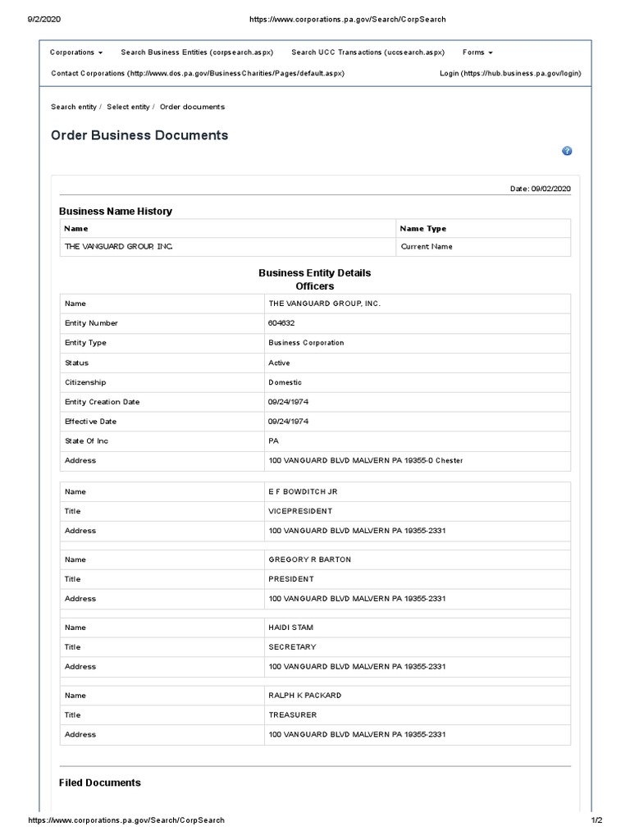Click the Officers subheading
Viewport: 630px width, 840px height.
[x=314, y=286]
